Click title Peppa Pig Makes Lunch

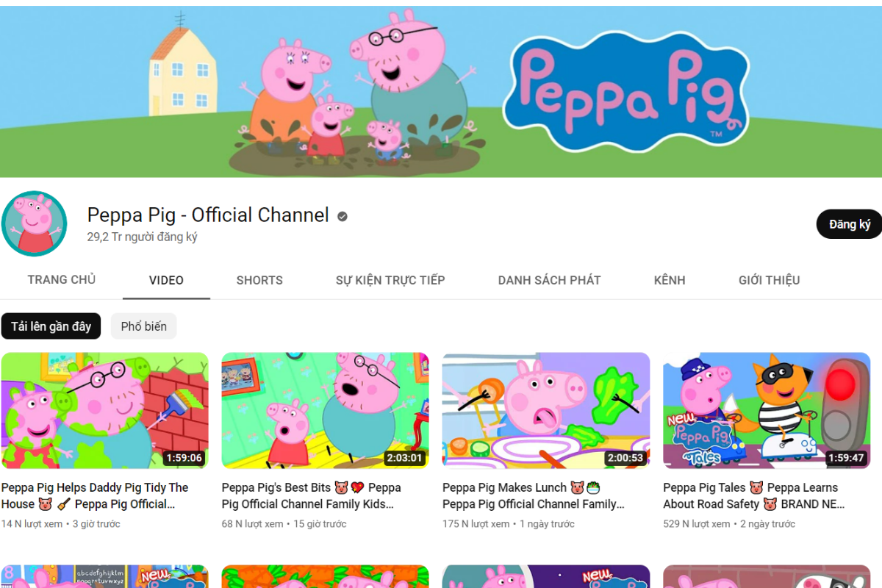coord(534,495)
